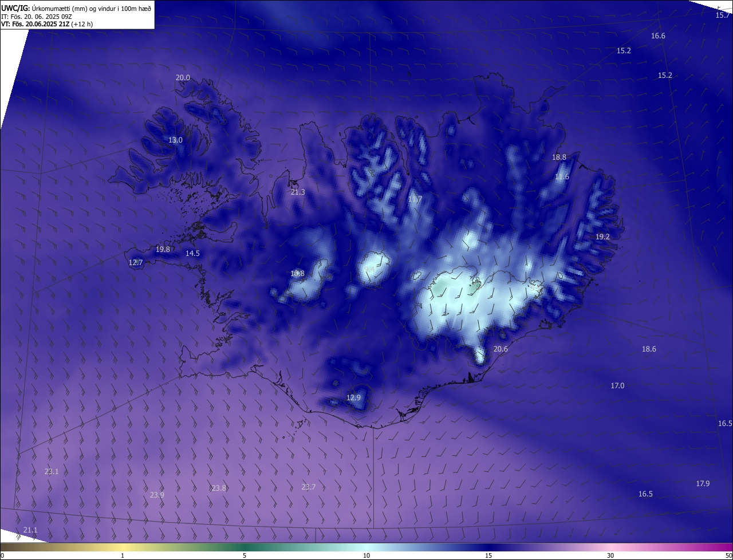Click the 13.0 value over the Westfjords
This screenshot has height=560, width=733.
pyautogui.click(x=175, y=140)
